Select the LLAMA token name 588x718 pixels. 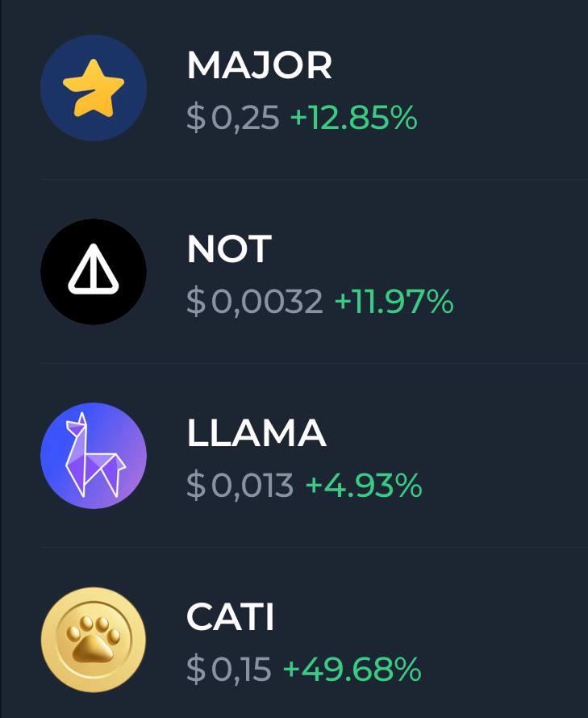coord(256,432)
